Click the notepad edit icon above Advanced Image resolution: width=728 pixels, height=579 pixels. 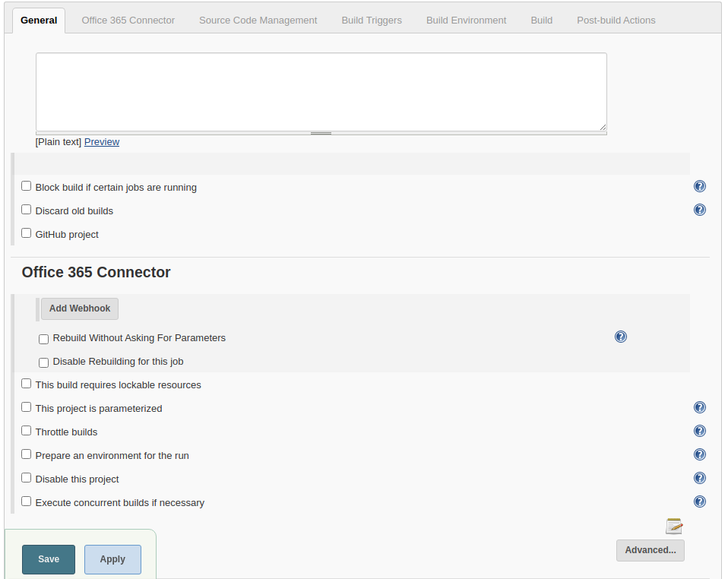tap(674, 526)
